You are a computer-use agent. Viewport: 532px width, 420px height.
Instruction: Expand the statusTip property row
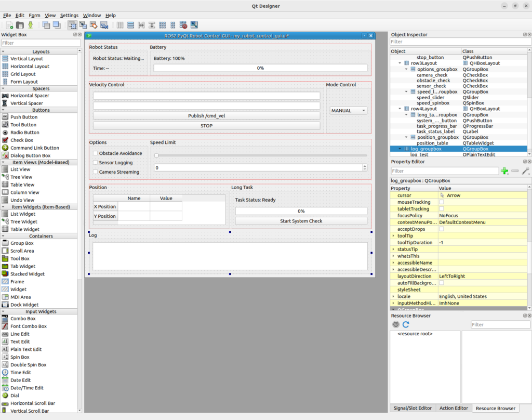click(394, 249)
